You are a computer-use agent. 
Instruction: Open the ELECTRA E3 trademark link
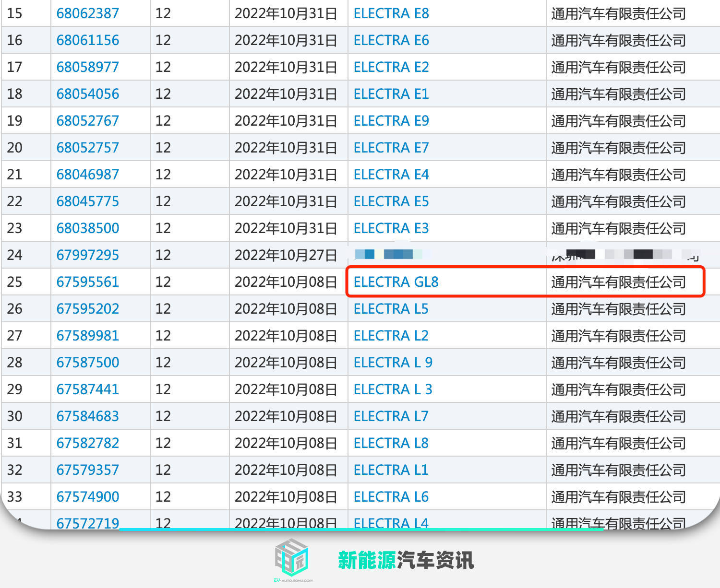click(x=391, y=228)
